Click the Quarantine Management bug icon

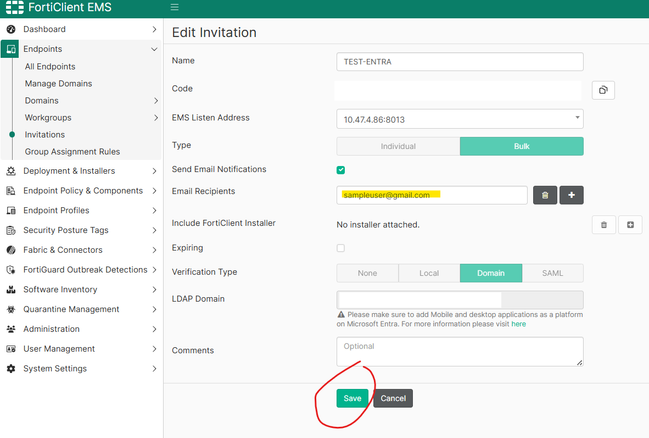pyautogui.click(x=11, y=309)
